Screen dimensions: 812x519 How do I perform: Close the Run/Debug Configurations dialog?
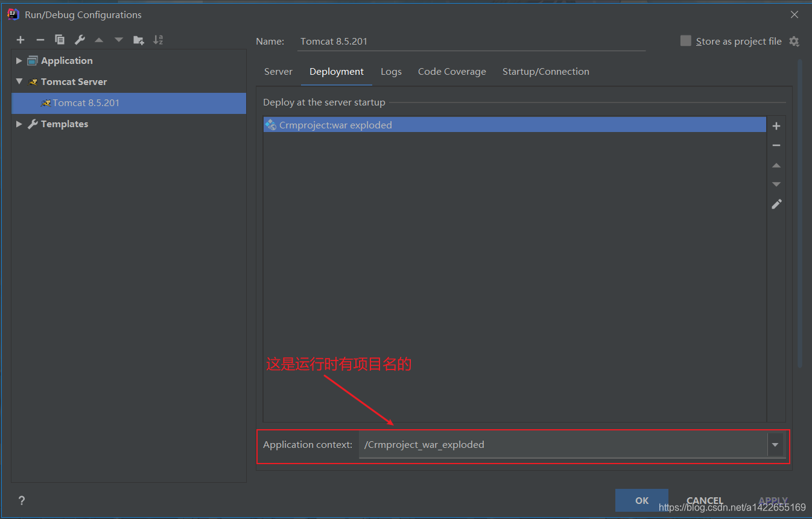click(794, 14)
